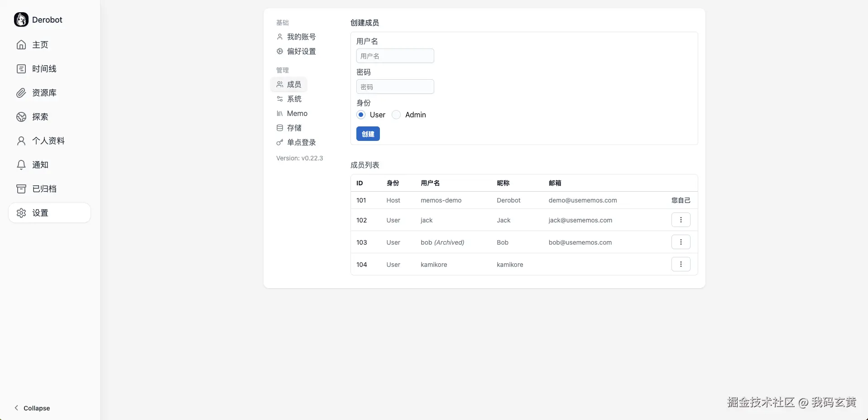Viewport: 868px width, 420px height.
Task: Click the Collapse sidebar label
Action: 37,408
